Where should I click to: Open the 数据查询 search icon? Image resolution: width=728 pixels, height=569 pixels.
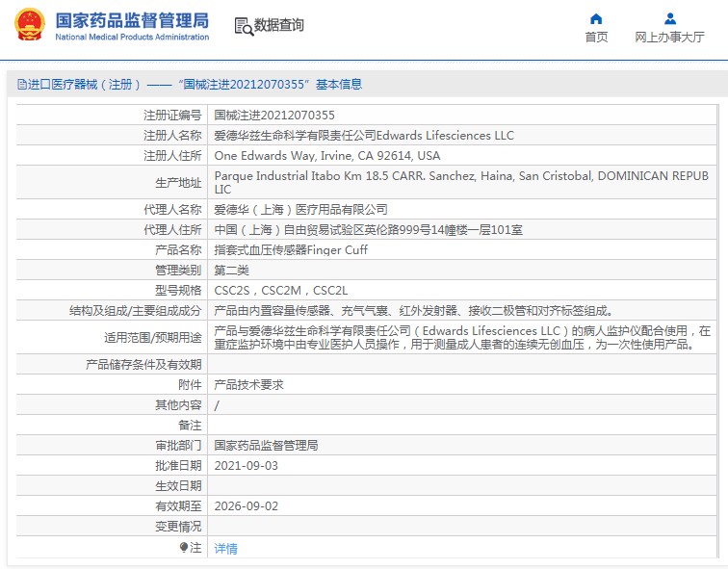(x=244, y=26)
